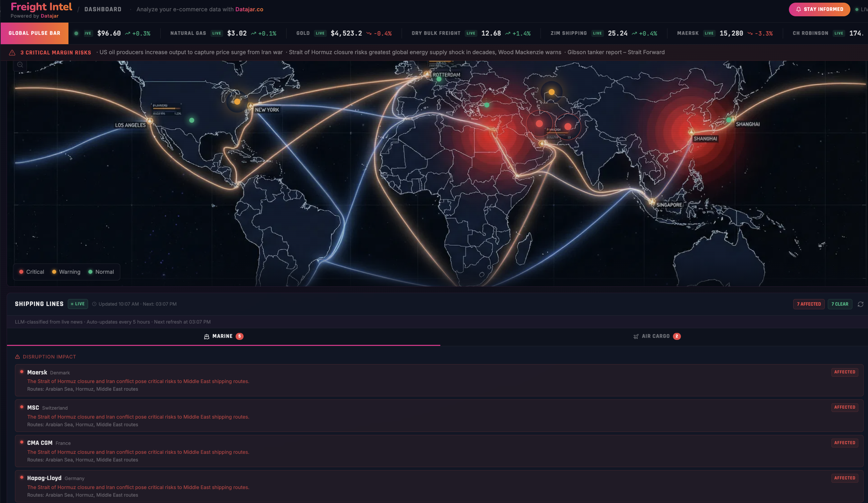The image size is (868, 503).
Task: Click the clock icon next to Updated 10:07 AM
Action: pos(94,304)
